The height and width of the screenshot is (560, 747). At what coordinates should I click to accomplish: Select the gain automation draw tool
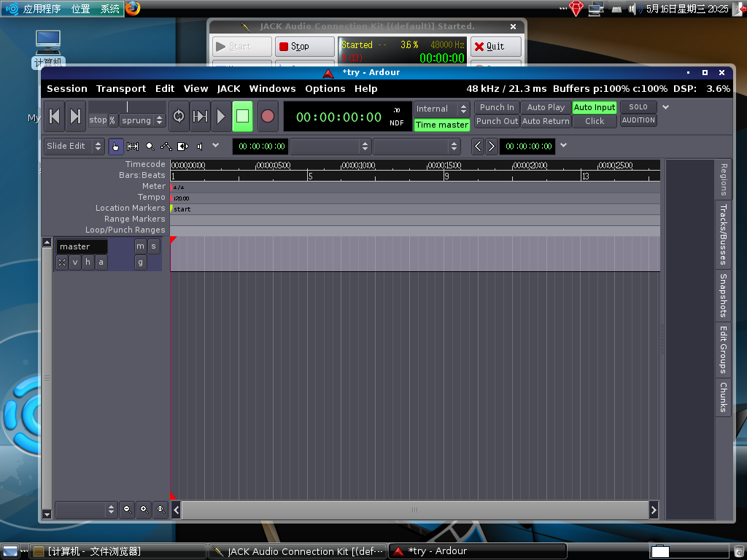pyautogui.click(x=166, y=146)
